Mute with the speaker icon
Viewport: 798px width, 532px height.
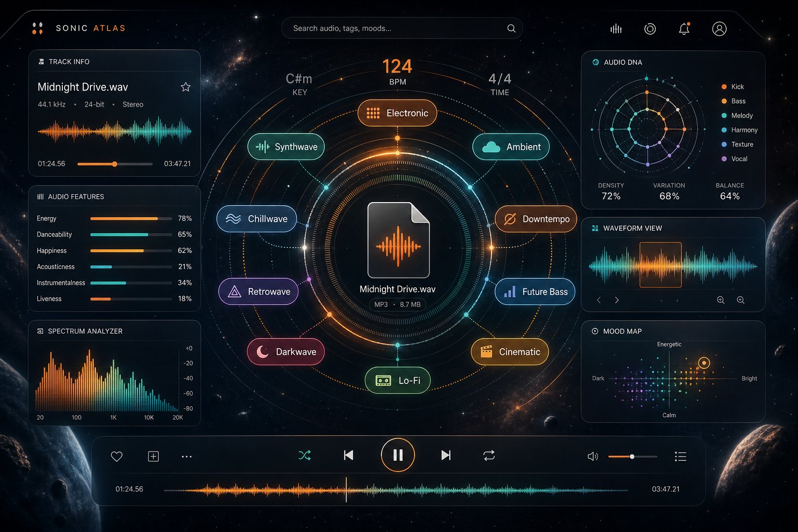pos(592,456)
